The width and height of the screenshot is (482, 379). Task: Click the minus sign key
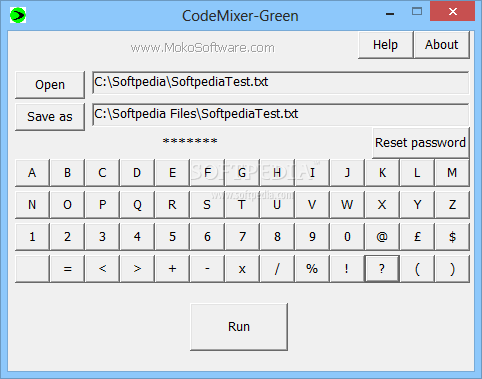coord(207,269)
